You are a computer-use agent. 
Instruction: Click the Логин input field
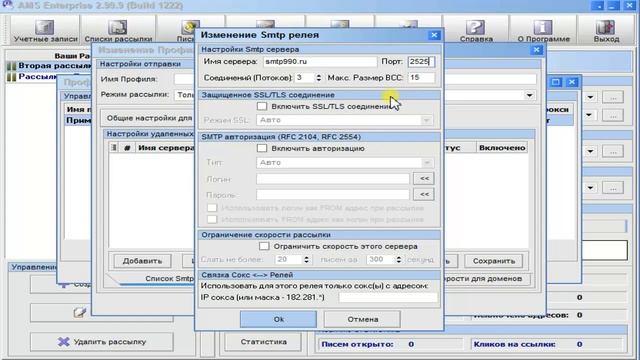[x=333, y=179]
